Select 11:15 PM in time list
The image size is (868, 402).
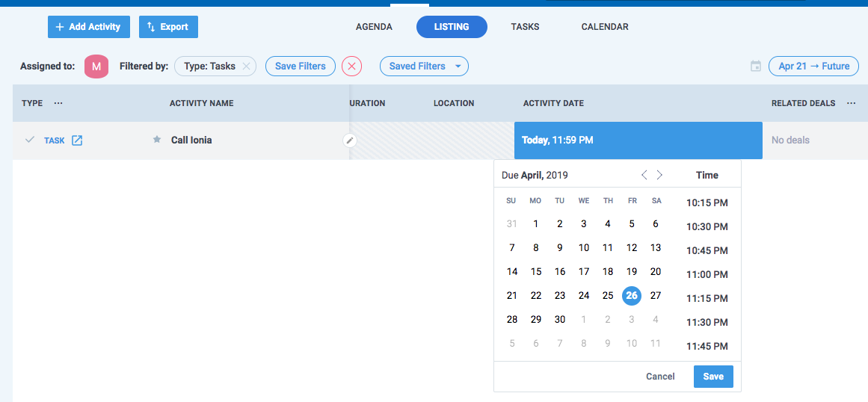coord(707,299)
